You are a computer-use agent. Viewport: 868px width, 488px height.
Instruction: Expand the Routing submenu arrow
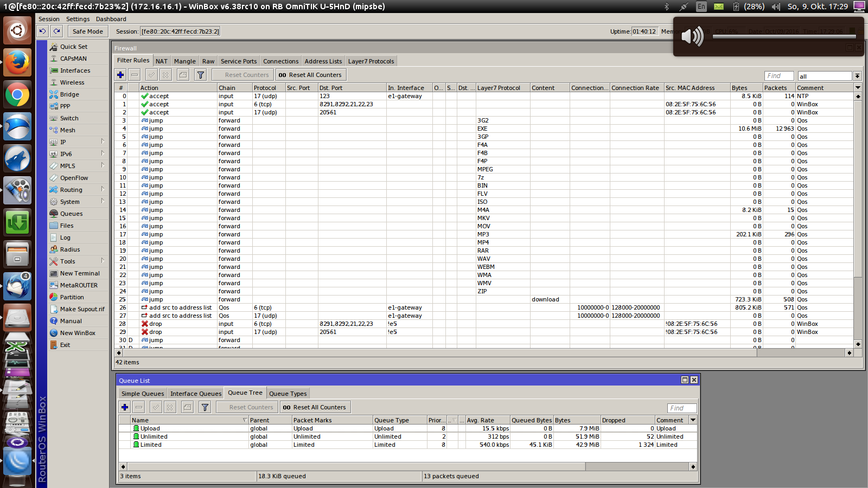(x=103, y=189)
